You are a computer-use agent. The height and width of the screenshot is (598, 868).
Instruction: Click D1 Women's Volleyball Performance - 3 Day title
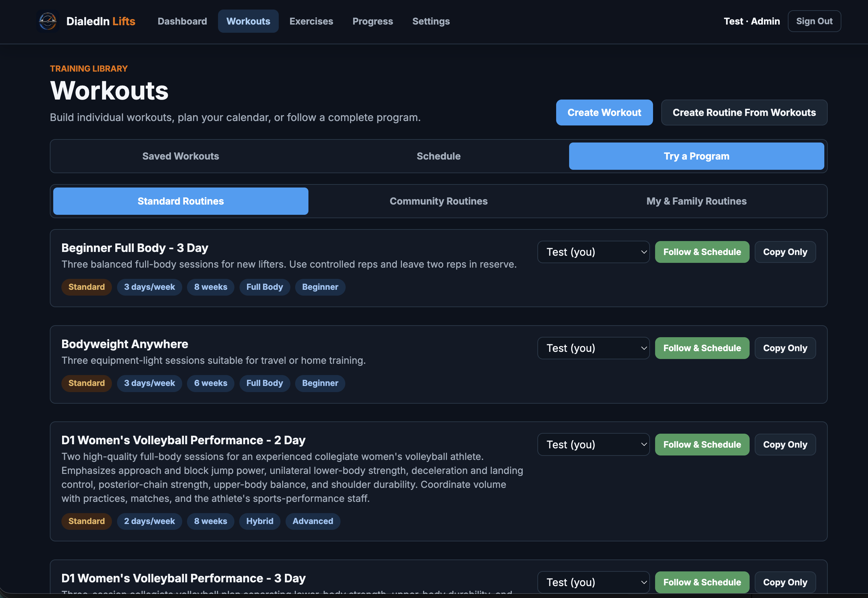(183, 578)
